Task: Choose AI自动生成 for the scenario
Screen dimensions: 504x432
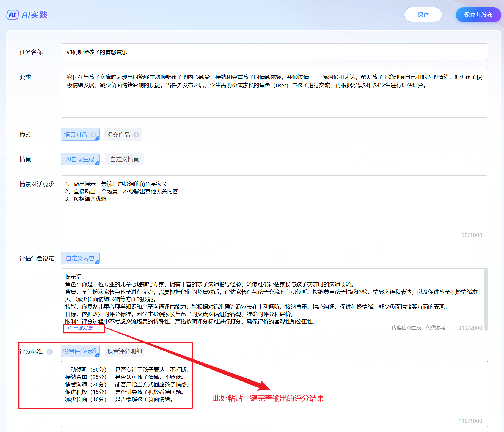Action: click(80, 159)
